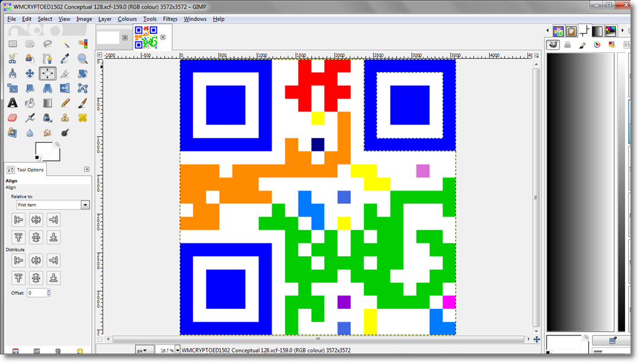Increase Offset with spinner arrow
640x364 pixels.
point(49,291)
